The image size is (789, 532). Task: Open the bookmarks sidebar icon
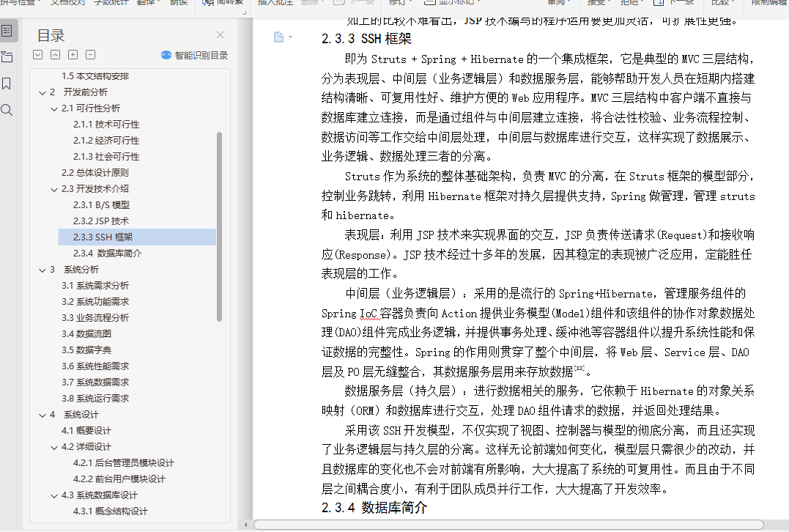point(7,84)
